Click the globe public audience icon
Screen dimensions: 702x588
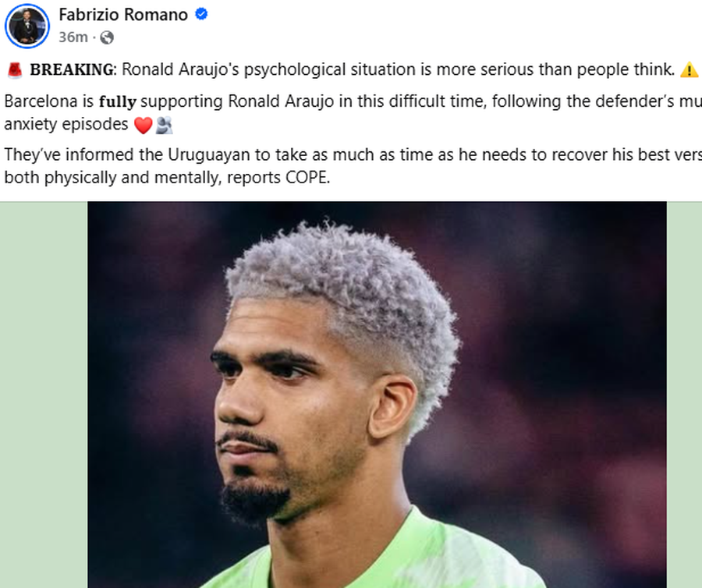[107, 37]
